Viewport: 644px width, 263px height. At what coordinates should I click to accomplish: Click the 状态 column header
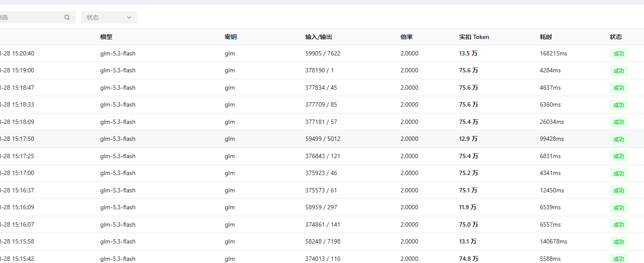(616, 37)
